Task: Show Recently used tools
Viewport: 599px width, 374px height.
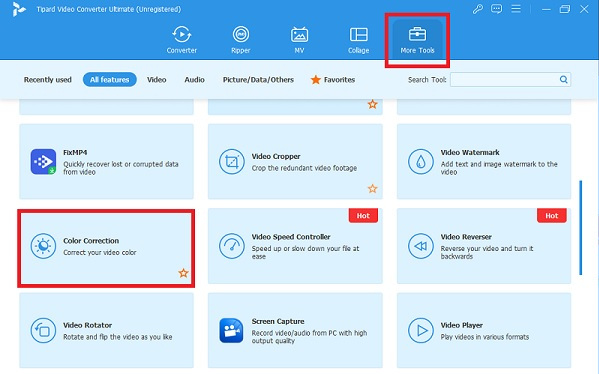Action: click(47, 80)
